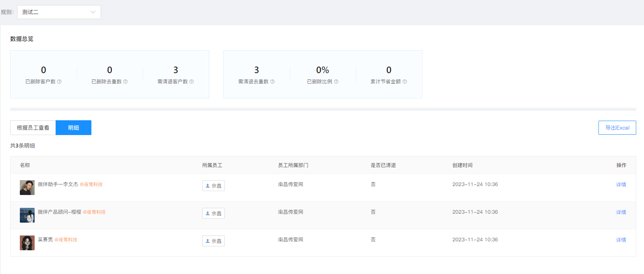Click help icon next to 已删除去重数
The image size is (644, 274).
126,82
